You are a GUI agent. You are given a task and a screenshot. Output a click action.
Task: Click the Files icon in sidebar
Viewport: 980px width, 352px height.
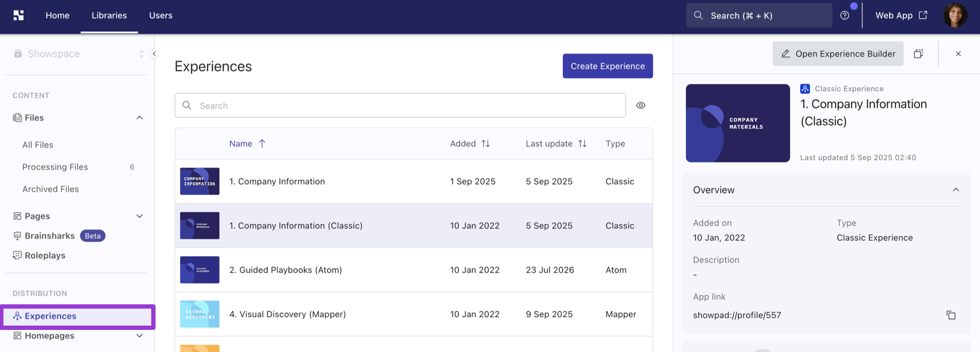pos(17,118)
